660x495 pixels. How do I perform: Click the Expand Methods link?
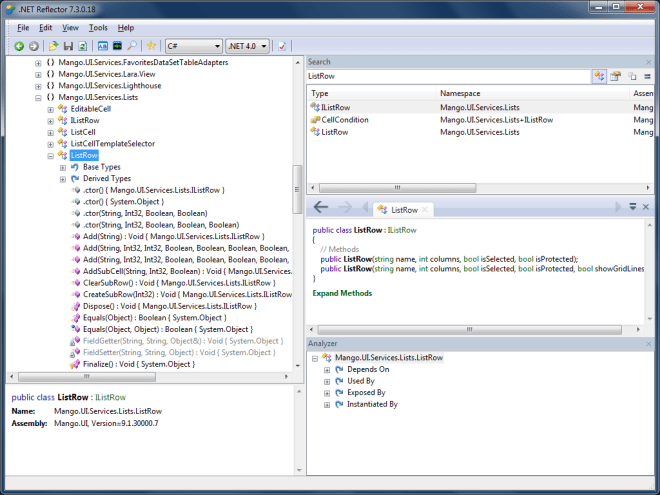coord(342,293)
